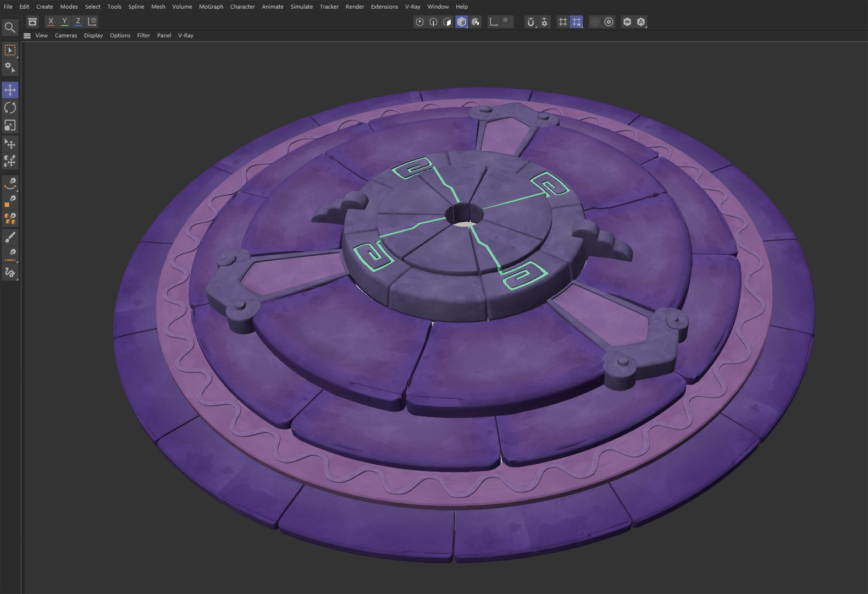Screen dimensions: 868x594
Task: Select the Live Selection tool
Action: [x=10, y=50]
